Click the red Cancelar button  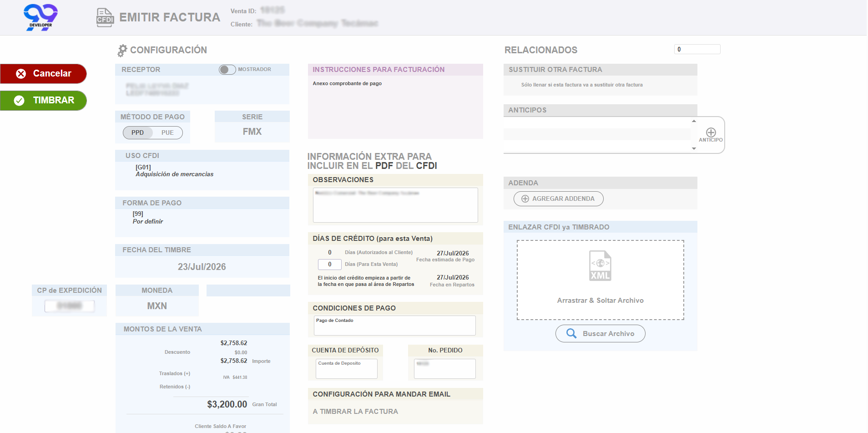(x=43, y=74)
